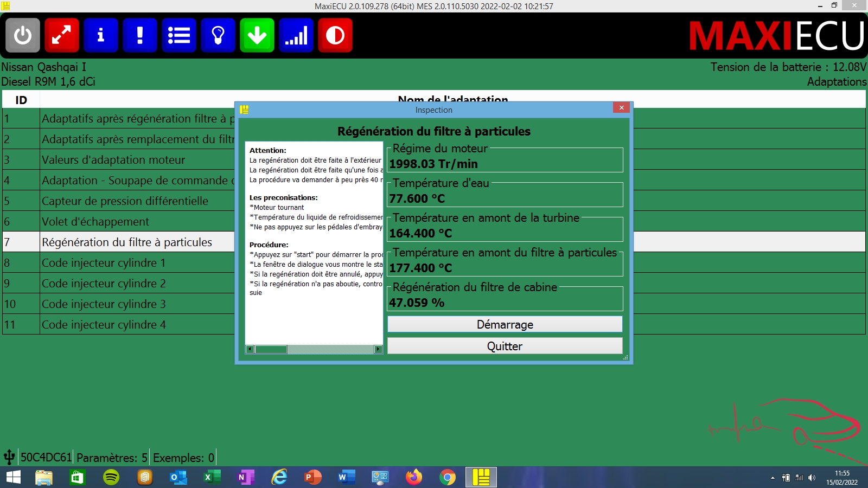The height and width of the screenshot is (488, 868).
Task: Click the green download arrow icon
Action: click(257, 35)
